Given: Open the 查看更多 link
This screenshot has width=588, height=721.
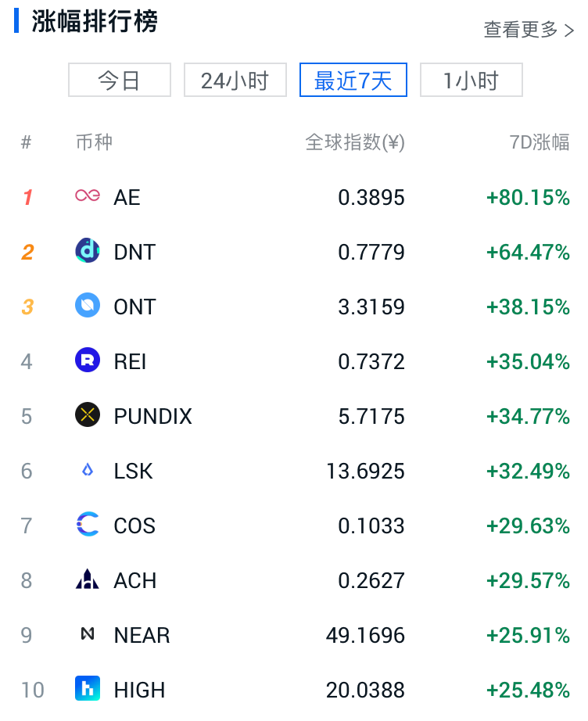Looking at the screenshot, I should (529, 30).
